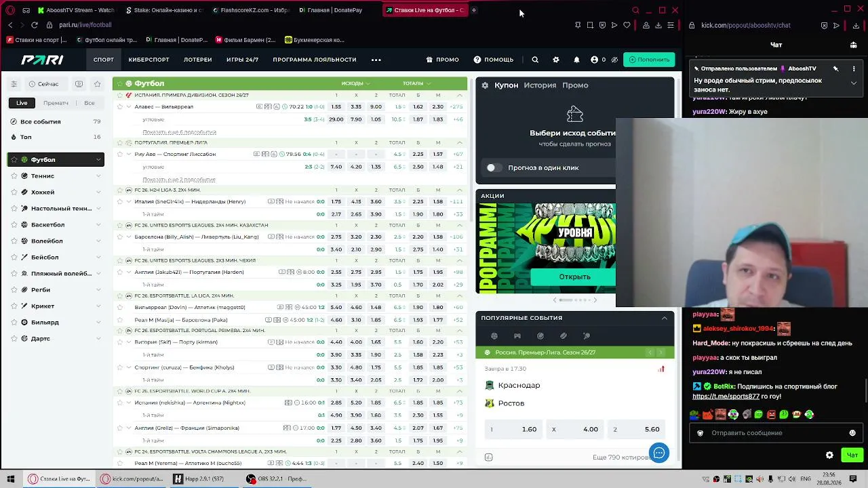Image resolution: width=868 pixels, height=488 pixels.
Task: Collapse the Популярные события panel
Action: pos(665,318)
